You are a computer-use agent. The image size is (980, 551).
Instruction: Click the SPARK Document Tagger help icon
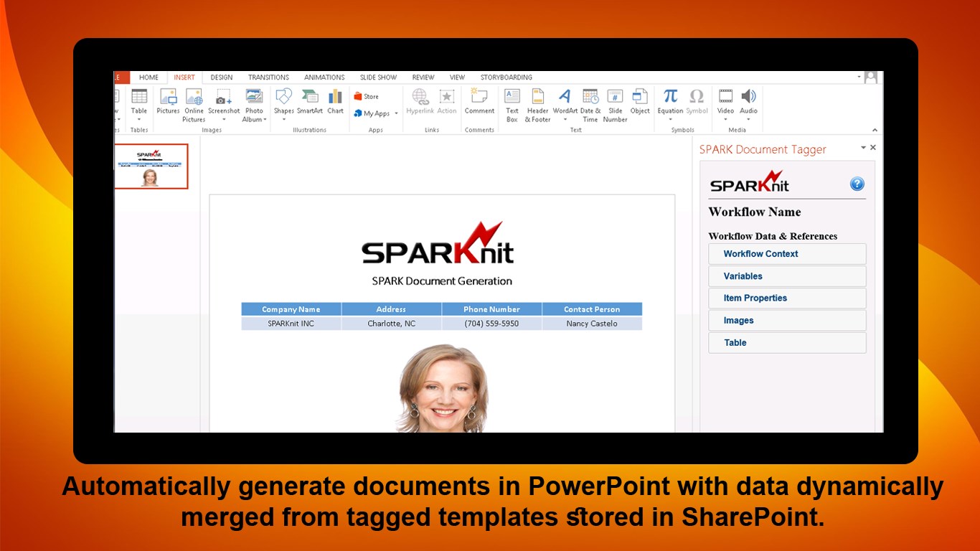[x=857, y=184]
